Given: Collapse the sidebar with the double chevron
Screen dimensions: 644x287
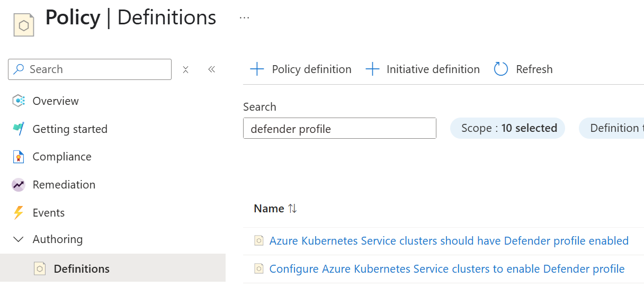Looking at the screenshot, I should 211,69.
